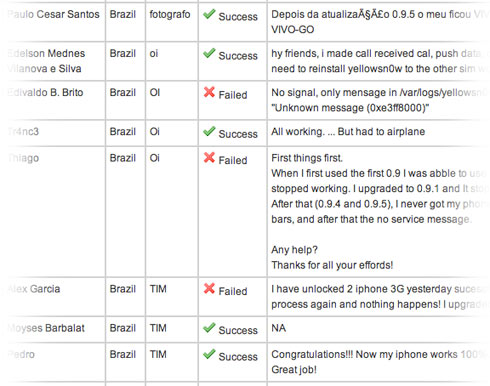Click the fotografo carrier cell
This screenshot has width=490, height=386.
[x=170, y=15]
